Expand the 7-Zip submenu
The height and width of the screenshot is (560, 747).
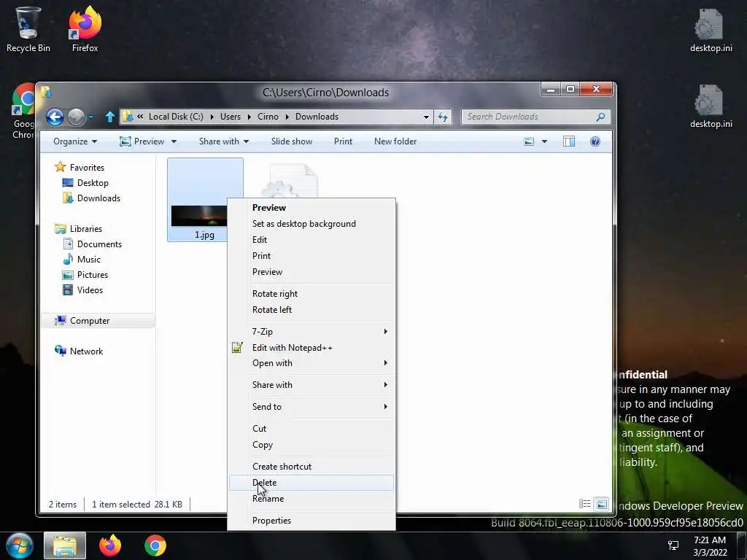311,332
